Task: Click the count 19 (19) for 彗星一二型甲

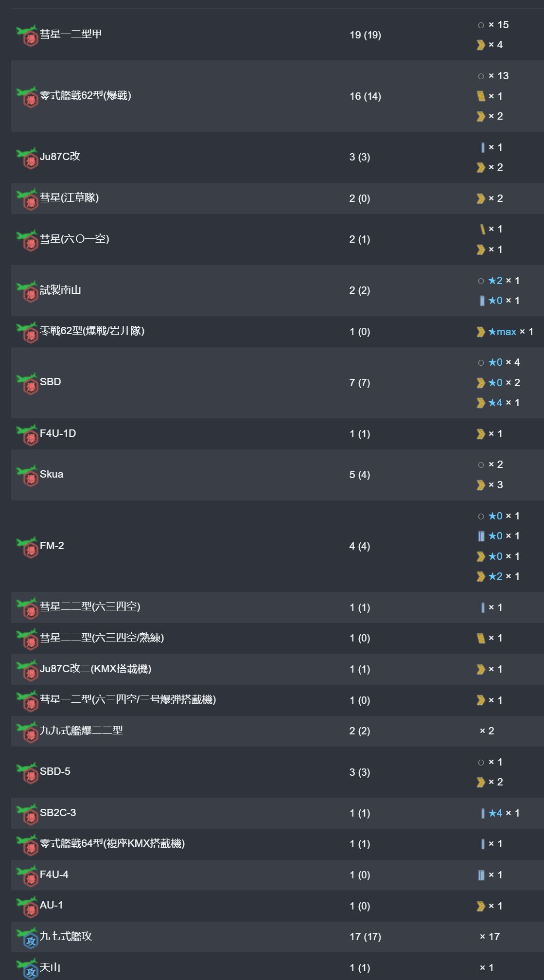Action: (x=365, y=35)
